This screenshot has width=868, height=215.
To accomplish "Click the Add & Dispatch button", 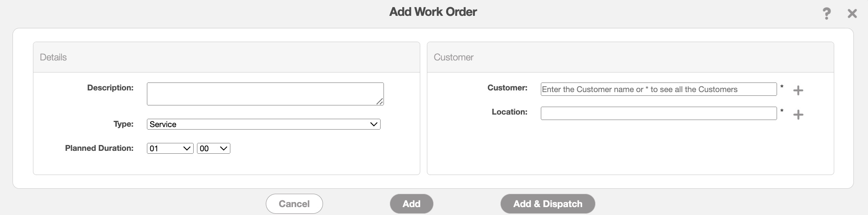I will click(548, 204).
